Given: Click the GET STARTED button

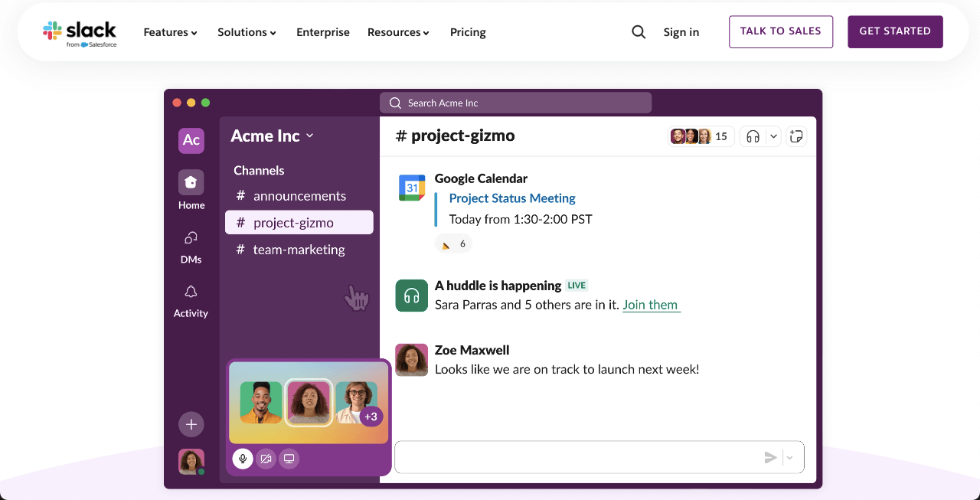Looking at the screenshot, I should 895,31.
